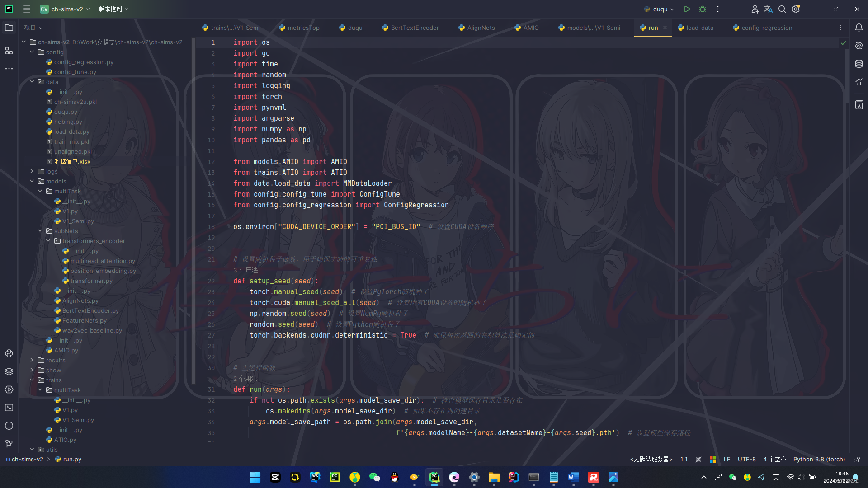The image size is (868, 488).
Task: Start debugging with the bug icon
Action: tap(703, 9)
